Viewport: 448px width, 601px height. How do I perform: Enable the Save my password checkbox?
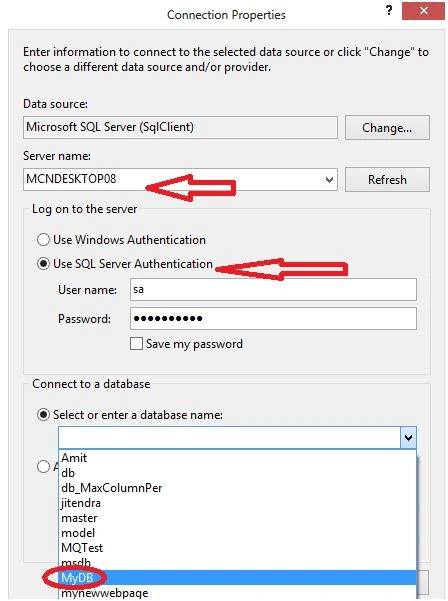click(x=136, y=343)
